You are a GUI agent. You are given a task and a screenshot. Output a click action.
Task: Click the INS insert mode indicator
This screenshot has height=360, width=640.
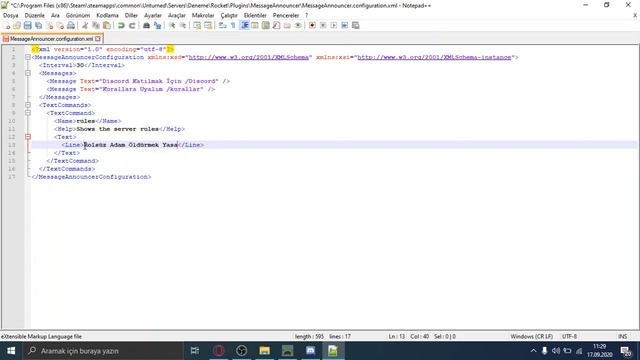622,336
